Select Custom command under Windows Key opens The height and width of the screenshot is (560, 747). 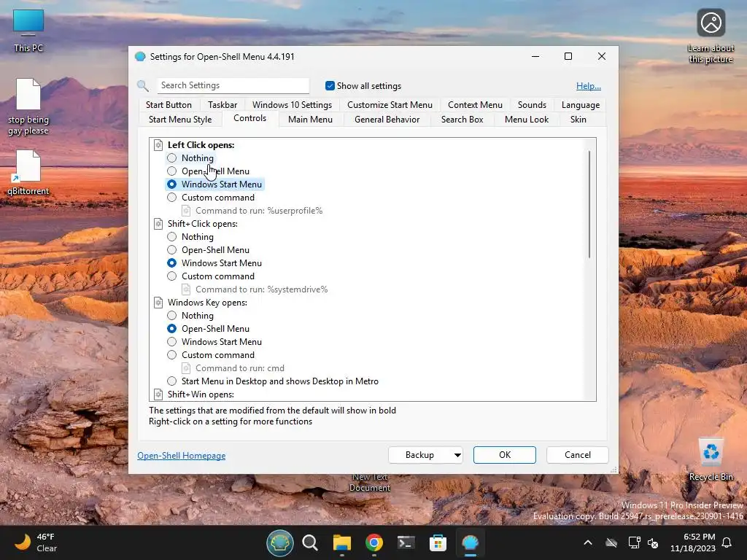(x=211, y=355)
